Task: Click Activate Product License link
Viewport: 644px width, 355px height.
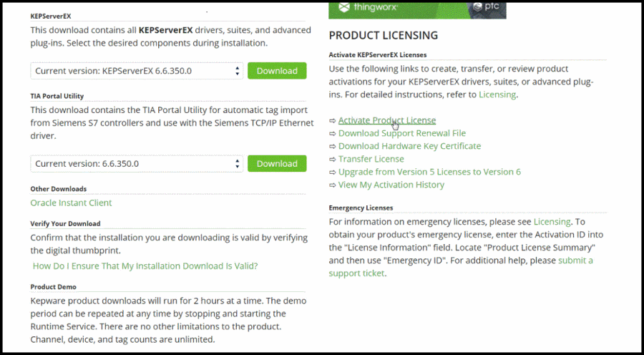Action: [x=386, y=120]
